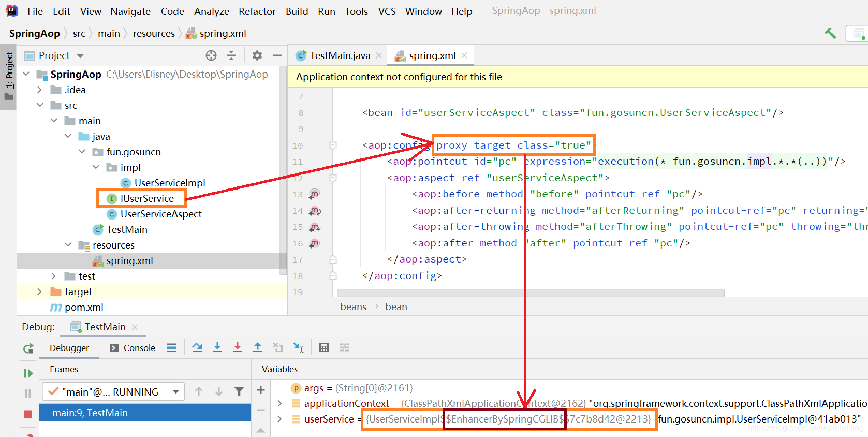Toggle the 1: Project tool window stripe button
Image resolution: width=868 pixels, height=437 pixels.
point(9,77)
